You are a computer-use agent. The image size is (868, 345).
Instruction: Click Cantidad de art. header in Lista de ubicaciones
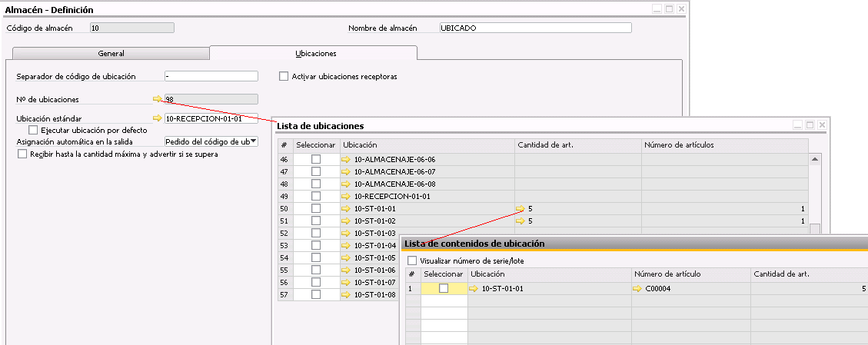click(x=578, y=145)
